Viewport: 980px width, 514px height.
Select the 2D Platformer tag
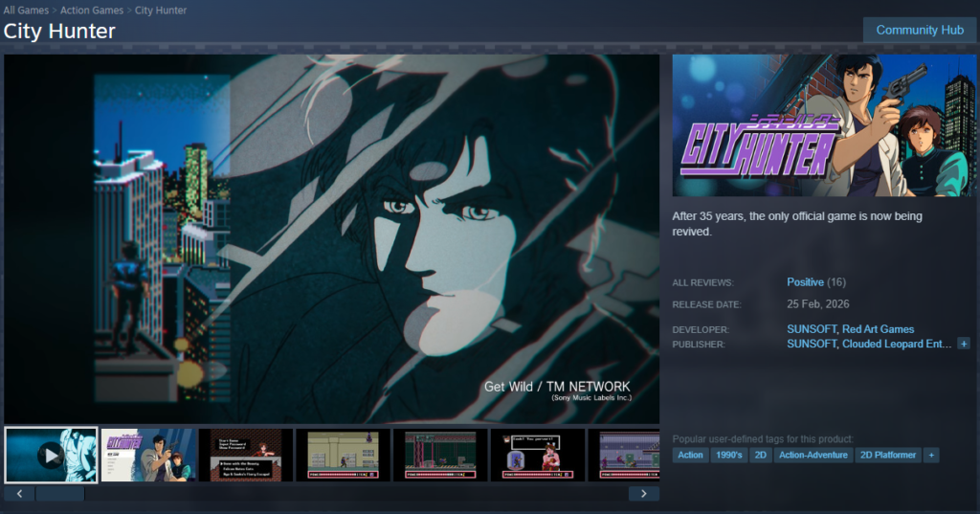[x=887, y=456]
